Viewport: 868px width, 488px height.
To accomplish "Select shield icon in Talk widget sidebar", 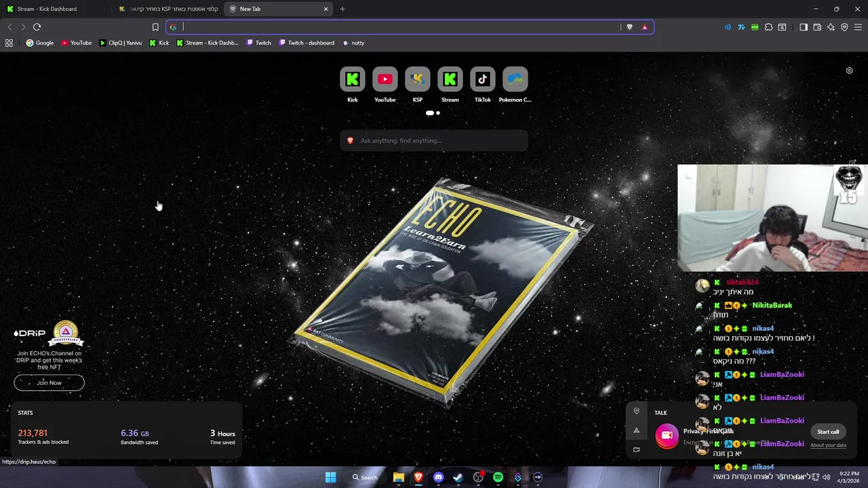I will 636,411.
